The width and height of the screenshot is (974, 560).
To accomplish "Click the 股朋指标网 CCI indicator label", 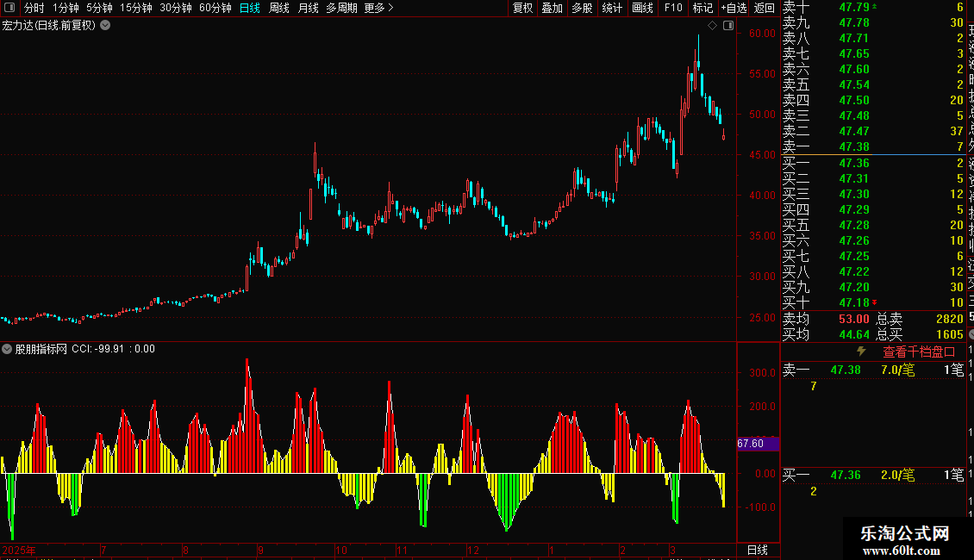I will point(41,349).
